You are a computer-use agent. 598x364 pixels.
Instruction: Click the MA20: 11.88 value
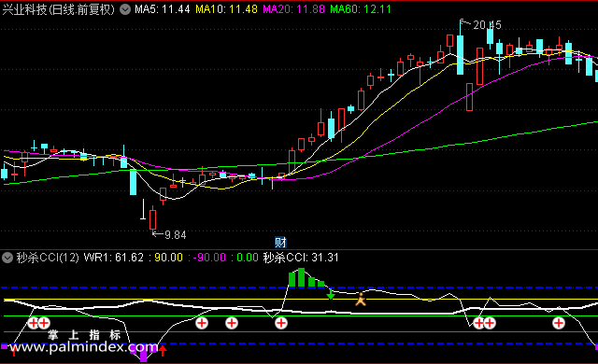coord(293,9)
